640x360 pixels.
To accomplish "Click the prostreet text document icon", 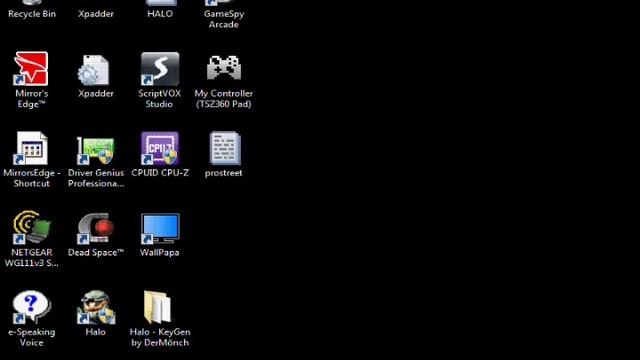I will click(x=224, y=148).
